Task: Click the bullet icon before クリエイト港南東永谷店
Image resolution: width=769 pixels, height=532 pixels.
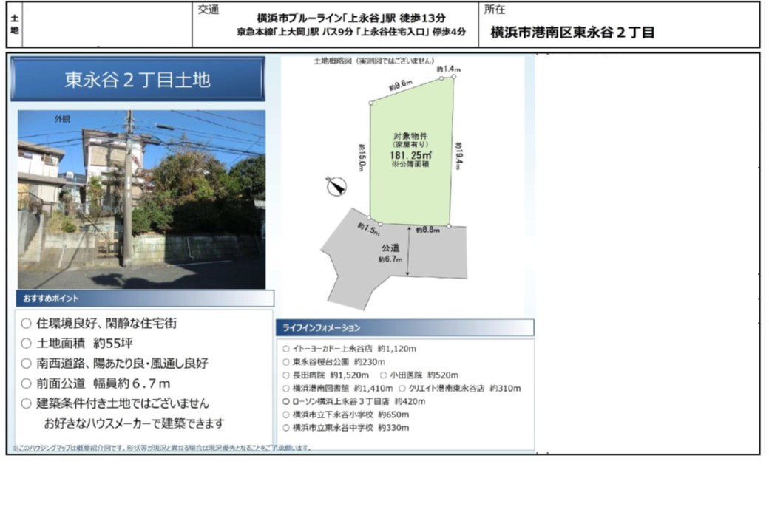Action: [402, 388]
